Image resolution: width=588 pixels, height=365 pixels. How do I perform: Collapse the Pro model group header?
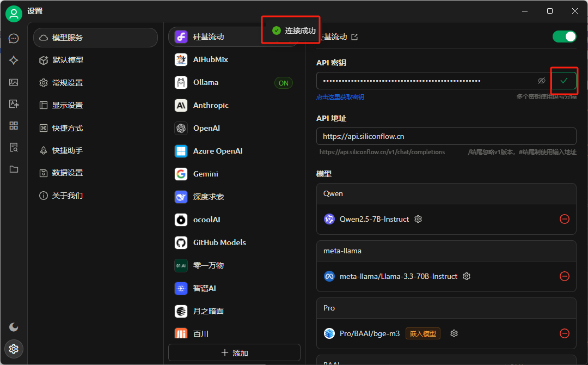[446, 308]
